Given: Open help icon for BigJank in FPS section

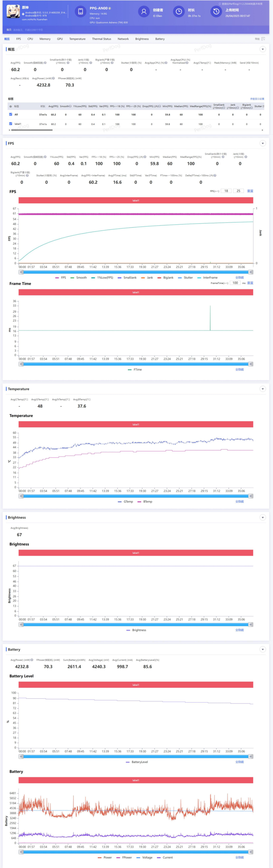Looking at the screenshot, I should (x=27, y=176).
